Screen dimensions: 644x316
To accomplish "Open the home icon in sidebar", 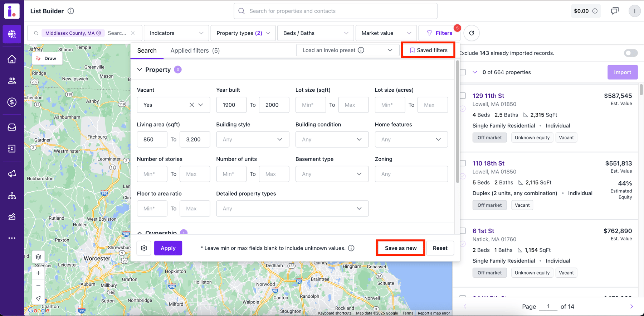I will click(12, 59).
